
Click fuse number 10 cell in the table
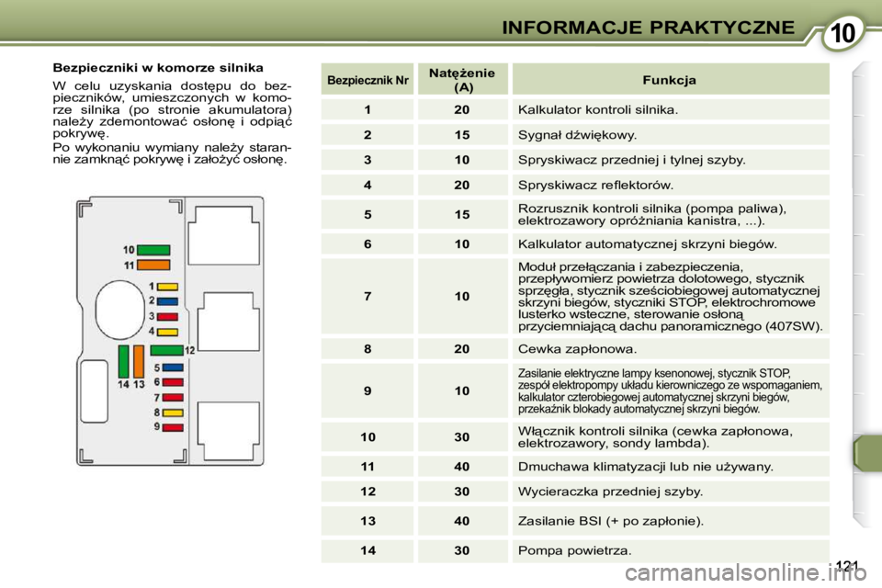[x=367, y=436]
